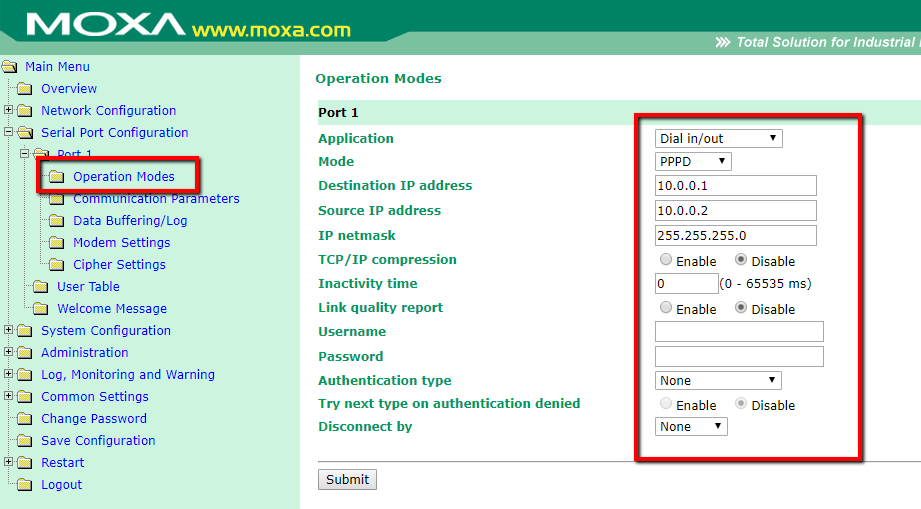
Task: Click the folder icon next to Data Buffering/Log
Action: point(56,221)
